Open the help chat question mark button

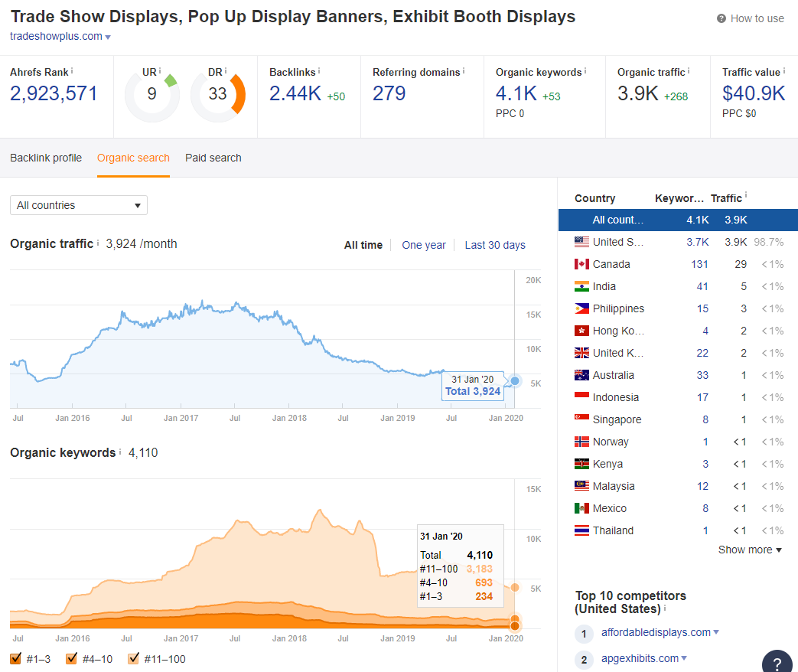pos(777,662)
